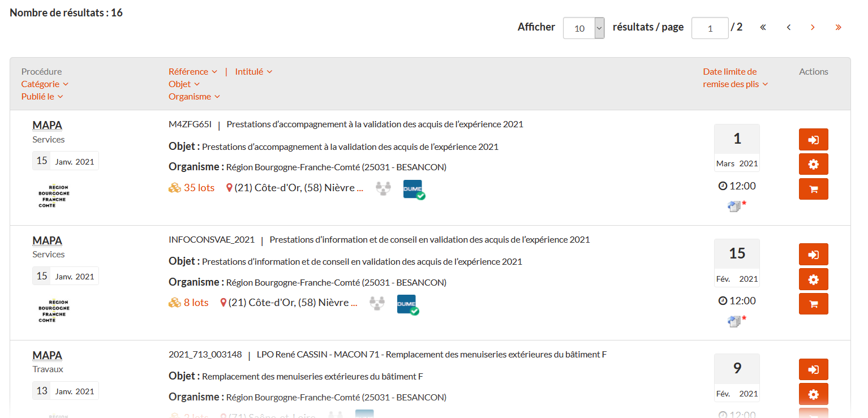Open the M4ZFG65I consultation access button
Viewport: 868px width, 418px height.
pyautogui.click(x=813, y=140)
